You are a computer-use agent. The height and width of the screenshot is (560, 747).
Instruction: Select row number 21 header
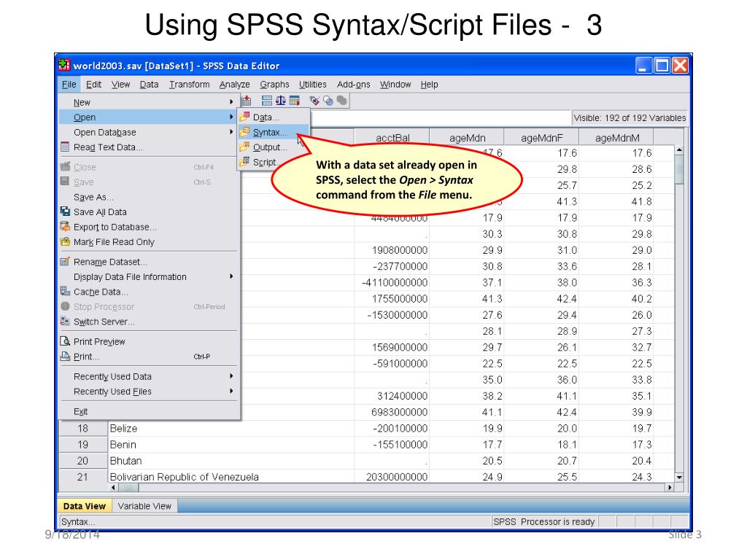(x=83, y=477)
